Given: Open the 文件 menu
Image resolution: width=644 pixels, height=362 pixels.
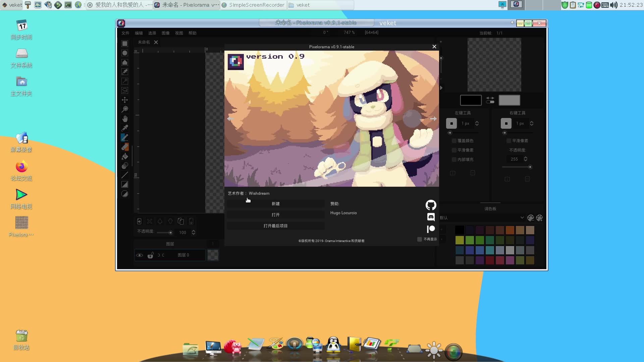Looking at the screenshot, I should 125,33.
